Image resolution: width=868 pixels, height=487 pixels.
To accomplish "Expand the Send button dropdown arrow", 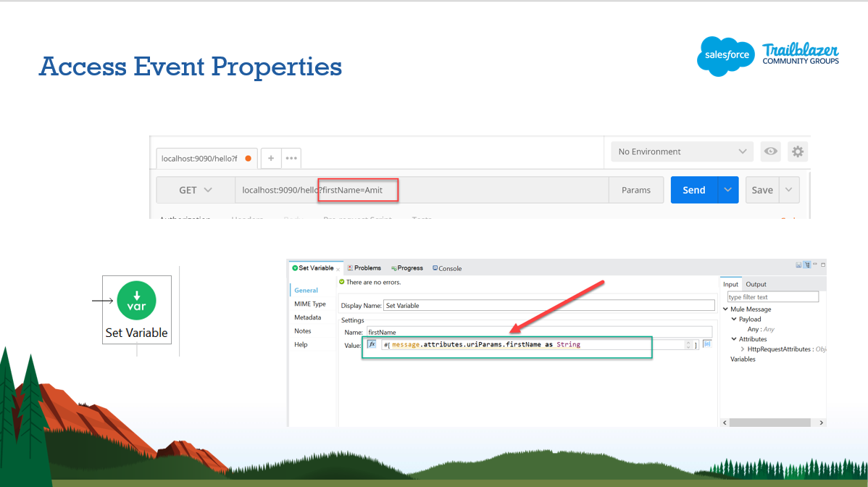I will (x=728, y=190).
